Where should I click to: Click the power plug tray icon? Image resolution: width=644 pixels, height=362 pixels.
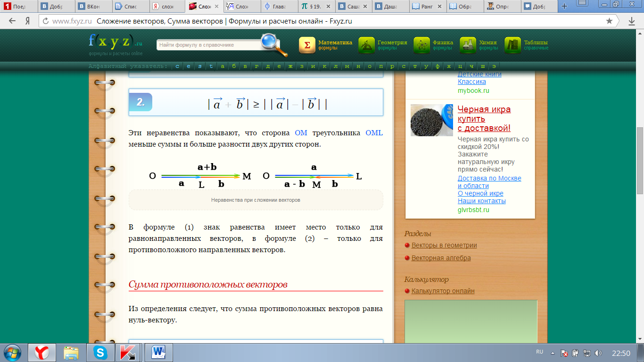pyautogui.click(x=575, y=353)
